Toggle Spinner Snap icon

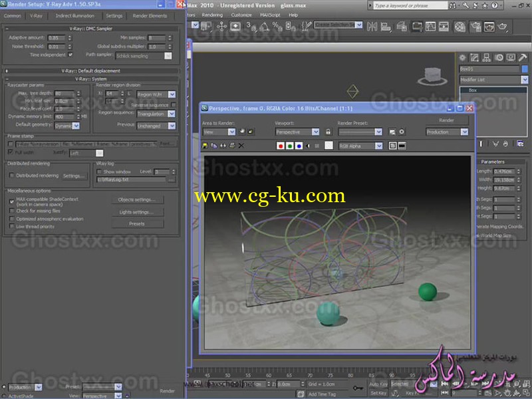(x=291, y=27)
